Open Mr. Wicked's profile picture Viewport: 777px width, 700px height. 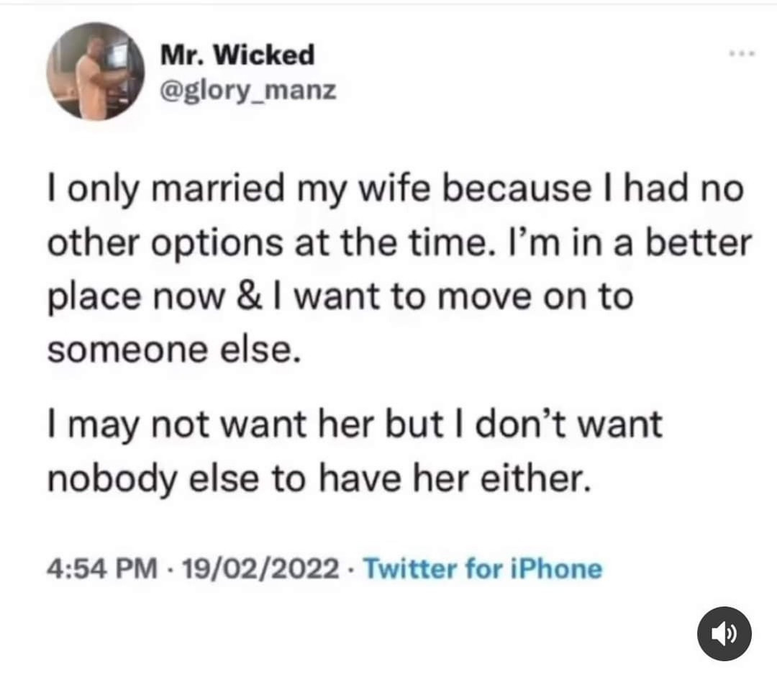(96, 71)
